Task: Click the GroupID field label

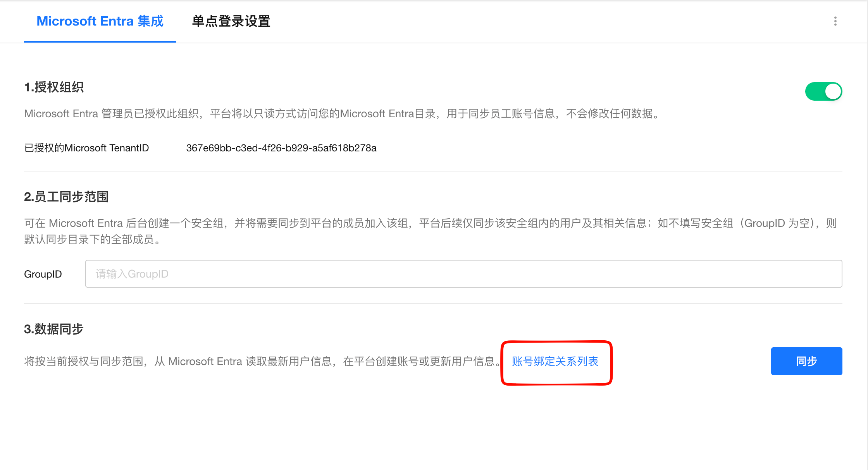Action: click(43, 274)
